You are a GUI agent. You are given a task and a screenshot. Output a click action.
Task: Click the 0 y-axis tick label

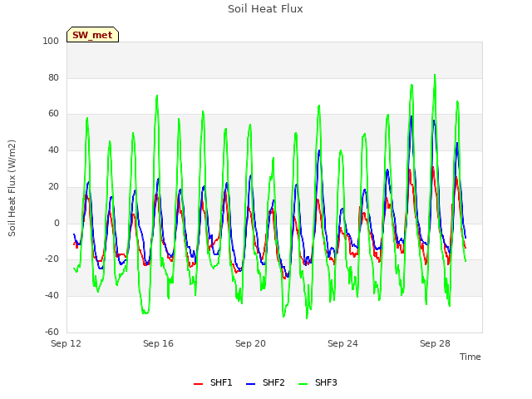click(57, 224)
